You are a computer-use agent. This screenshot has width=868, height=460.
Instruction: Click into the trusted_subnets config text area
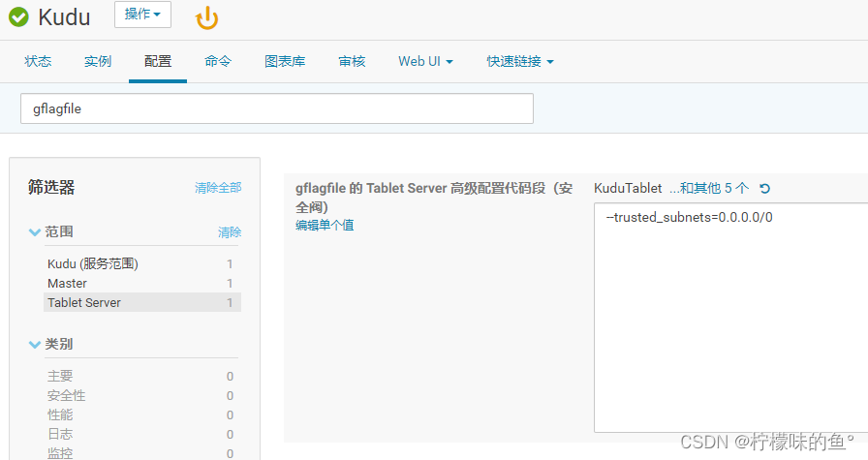(x=730, y=318)
